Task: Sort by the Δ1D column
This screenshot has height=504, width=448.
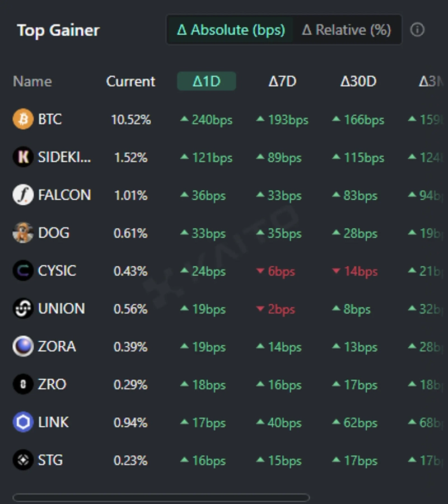Action: (x=207, y=82)
